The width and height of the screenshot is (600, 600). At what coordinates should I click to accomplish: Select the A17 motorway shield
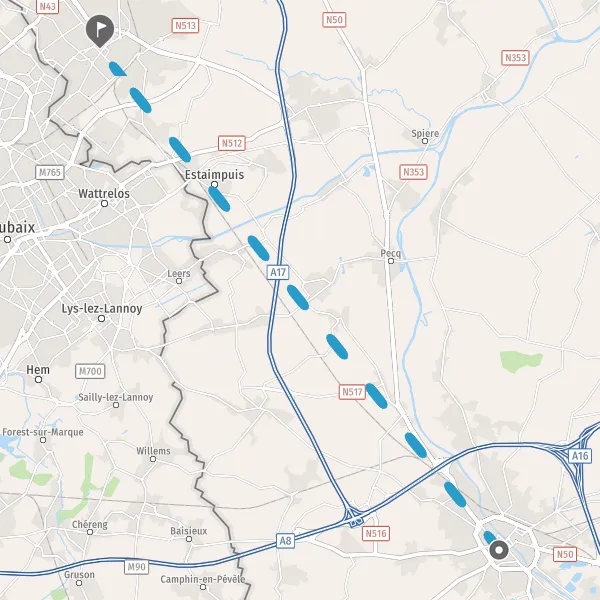[x=278, y=272]
